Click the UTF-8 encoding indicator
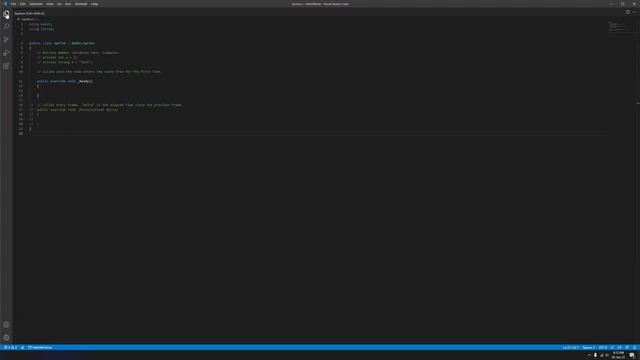 (x=603, y=348)
